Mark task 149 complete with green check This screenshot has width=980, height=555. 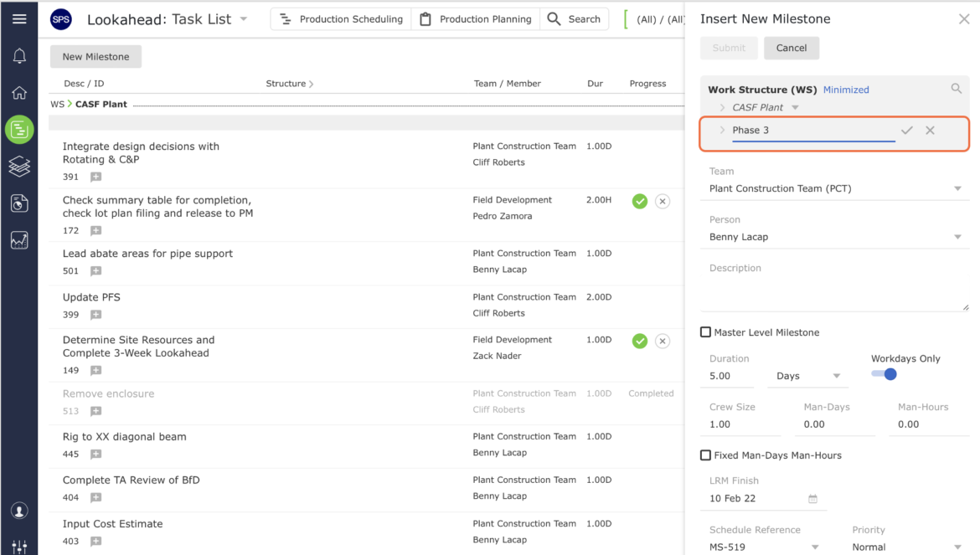point(639,341)
